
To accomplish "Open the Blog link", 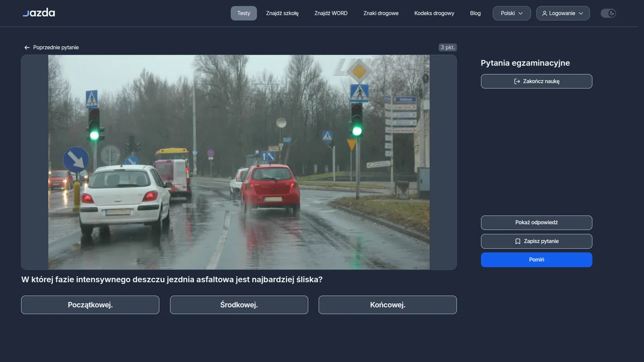I will pyautogui.click(x=475, y=13).
